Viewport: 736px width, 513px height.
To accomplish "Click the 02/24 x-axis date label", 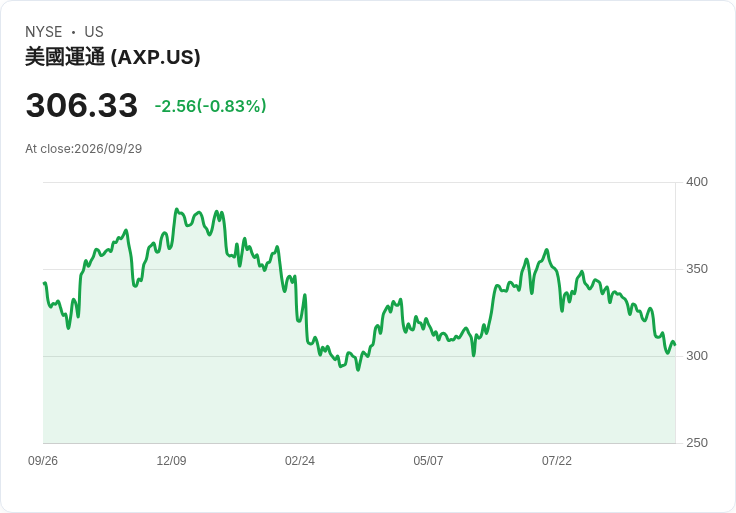I will pyautogui.click(x=300, y=461).
